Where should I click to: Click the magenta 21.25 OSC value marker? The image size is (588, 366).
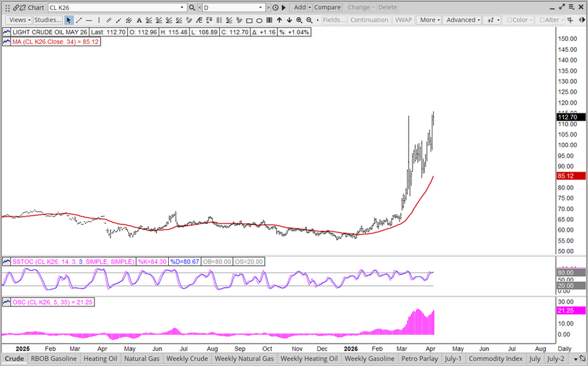(571, 311)
